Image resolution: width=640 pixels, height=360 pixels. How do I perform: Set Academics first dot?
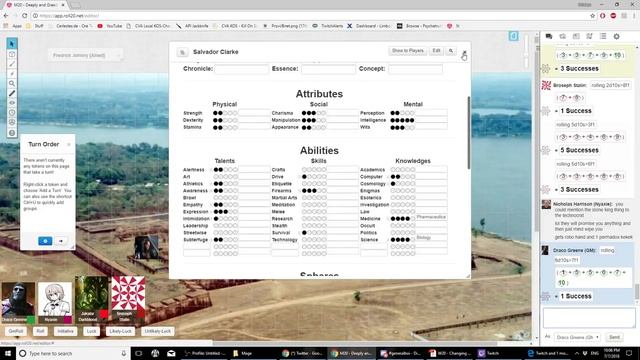[393, 170]
